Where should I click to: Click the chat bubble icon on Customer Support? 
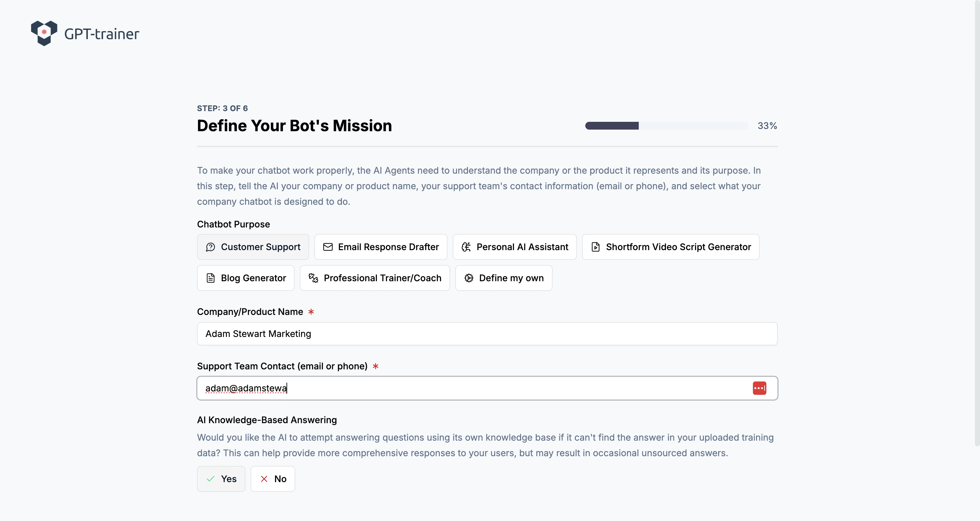(210, 247)
